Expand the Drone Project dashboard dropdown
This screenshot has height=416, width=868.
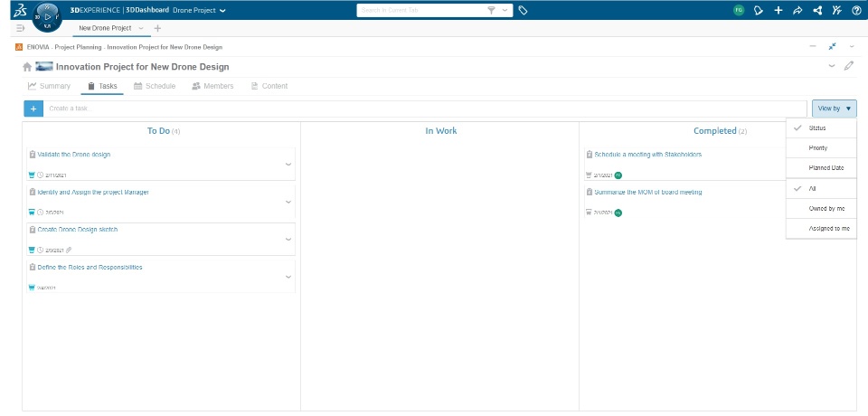coord(222,11)
